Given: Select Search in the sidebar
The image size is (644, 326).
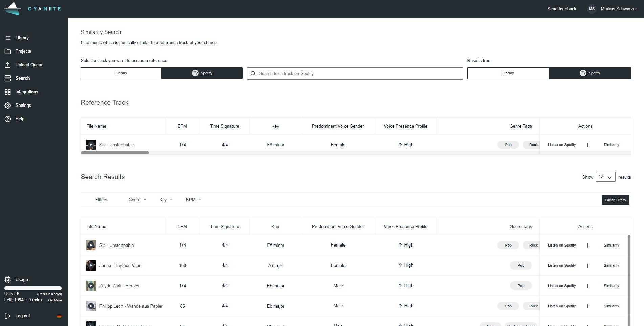Looking at the screenshot, I should point(23,78).
